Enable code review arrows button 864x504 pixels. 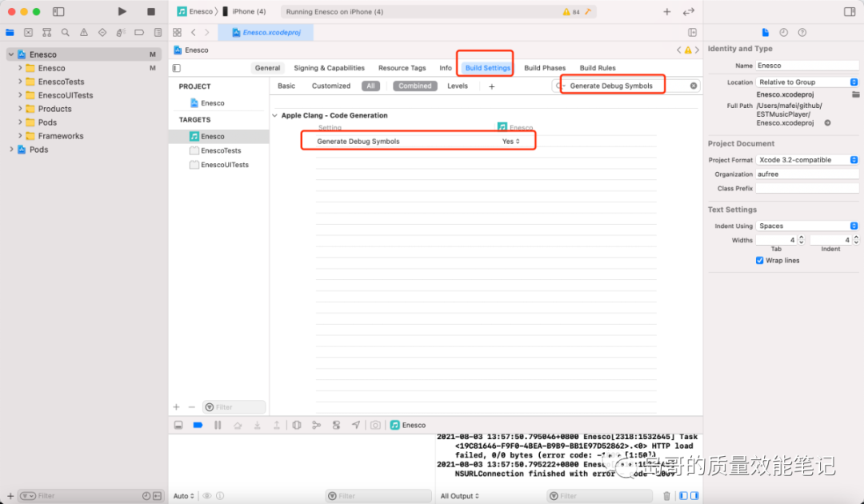689,11
